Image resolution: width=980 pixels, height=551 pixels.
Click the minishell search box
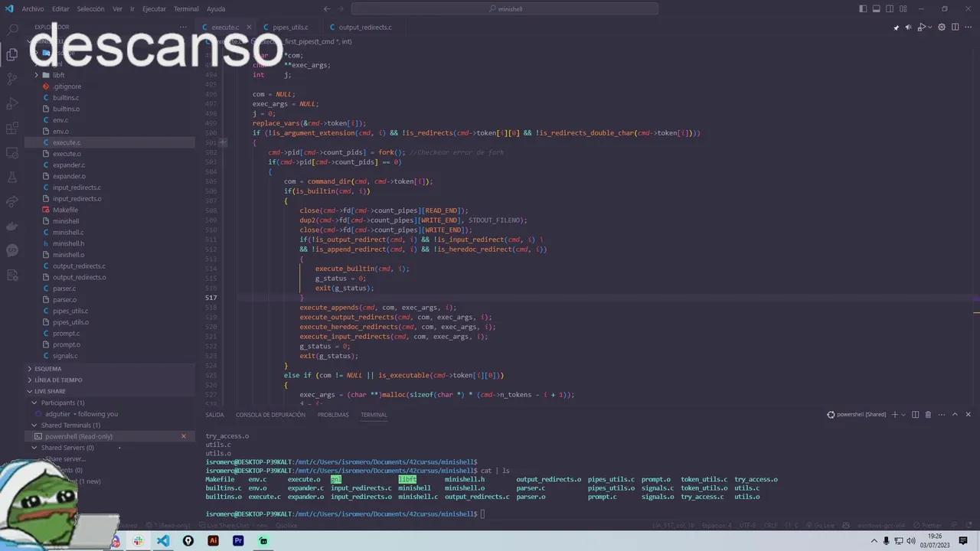coord(505,9)
